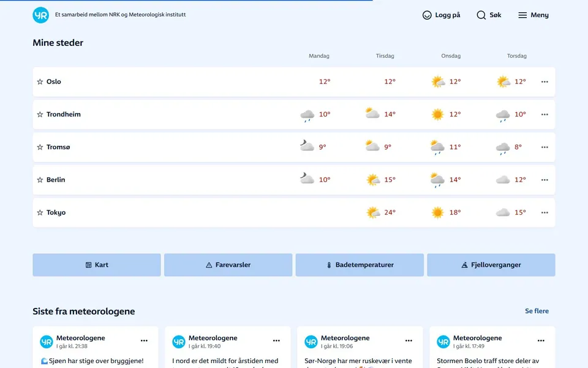The height and width of the screenshot is (368, 588).
Task: Open the Tokyo forecast row
Action: [293, 213]
